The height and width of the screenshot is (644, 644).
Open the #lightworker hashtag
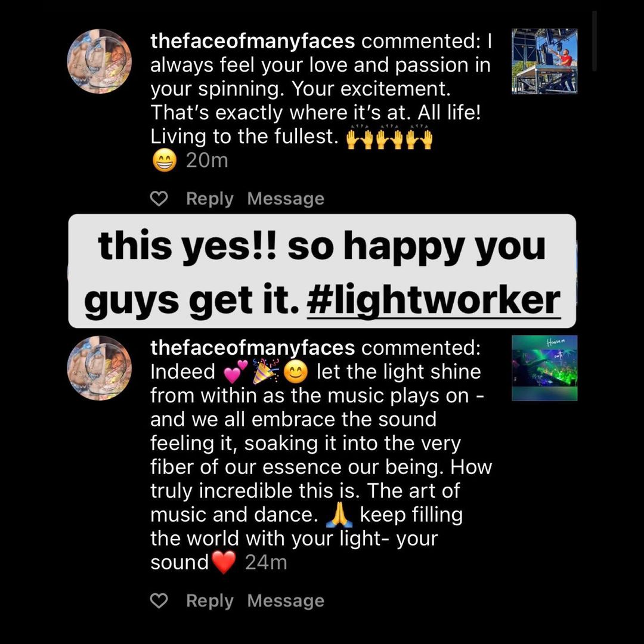tap(434, 300)
